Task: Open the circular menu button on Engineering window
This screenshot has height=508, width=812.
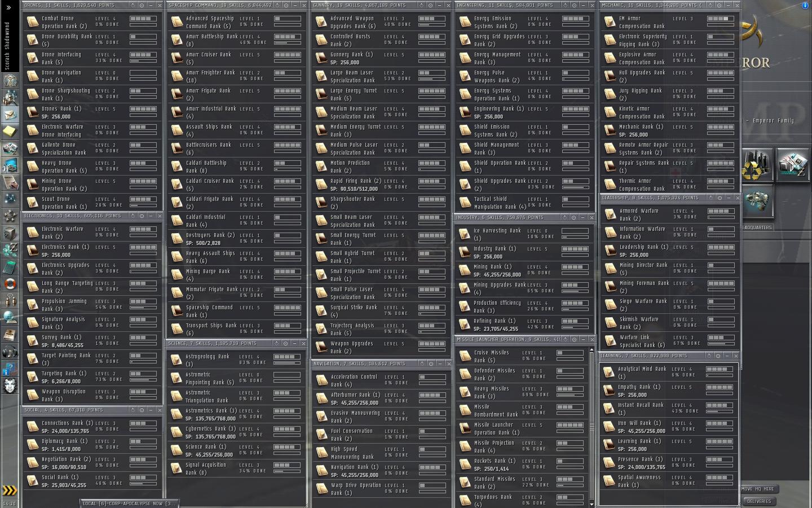Action: (x=575, y=5)
